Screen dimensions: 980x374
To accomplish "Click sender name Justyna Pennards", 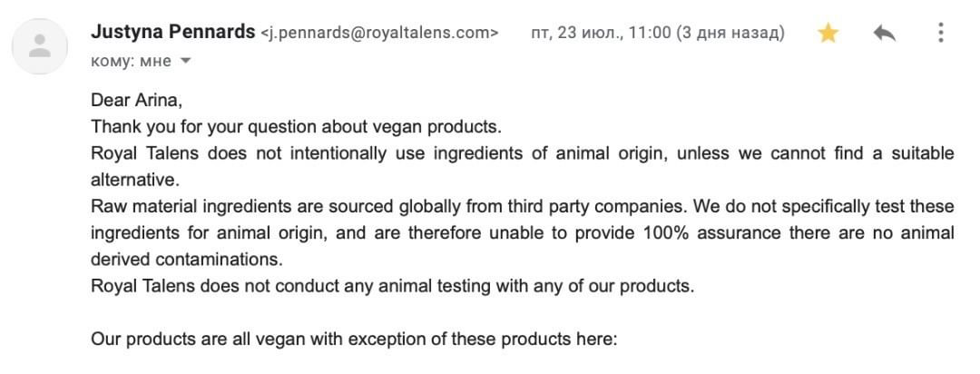I will 172,32.
